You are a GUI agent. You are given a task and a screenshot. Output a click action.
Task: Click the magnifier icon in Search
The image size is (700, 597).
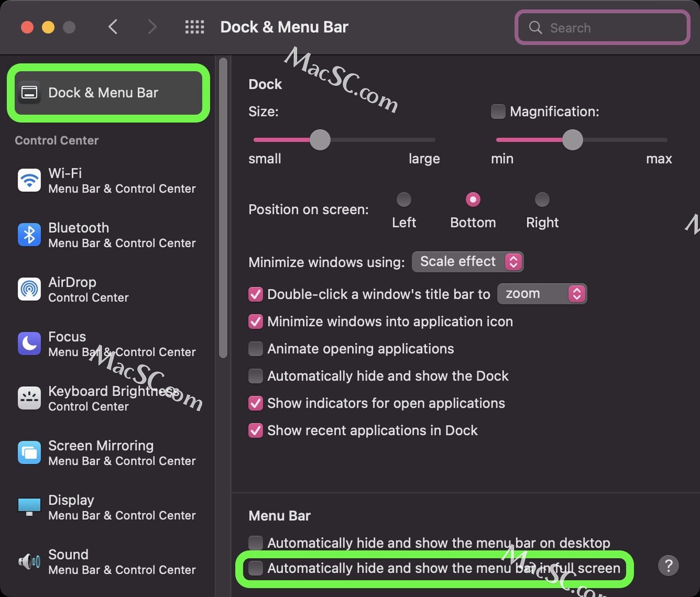535,28
